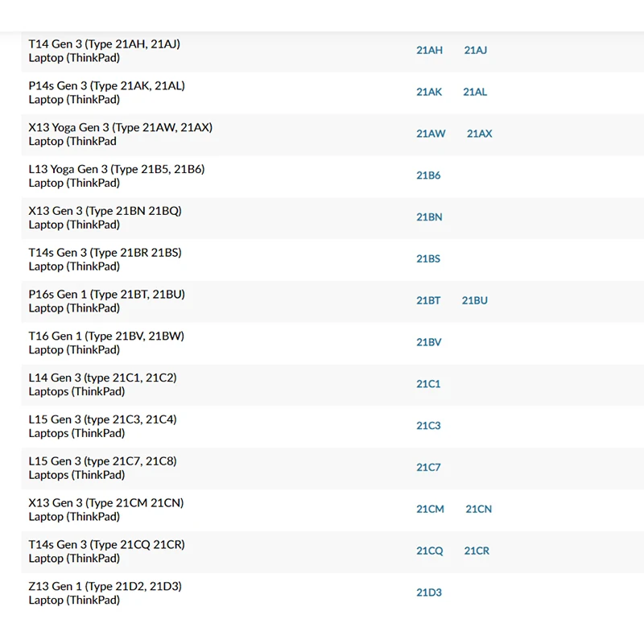644x644 pixels.
Task: Open the 21AH type link
Action: click(x=429, y=50)
